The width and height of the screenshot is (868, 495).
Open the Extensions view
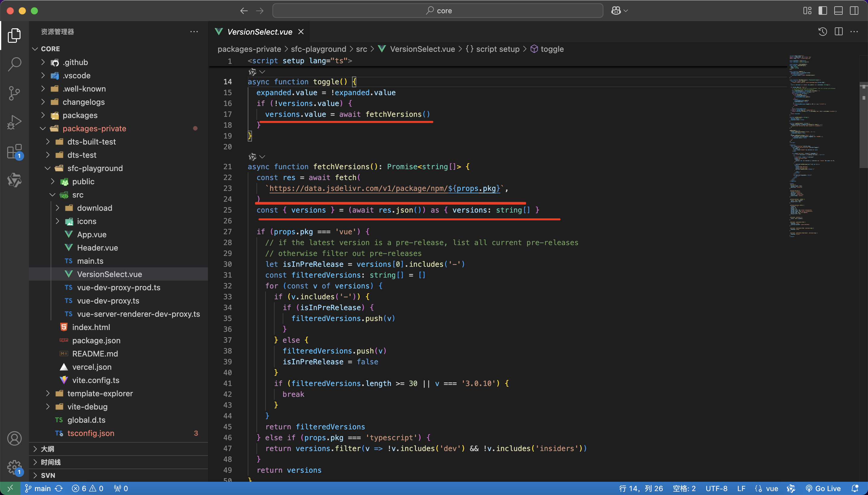(14, 151)
